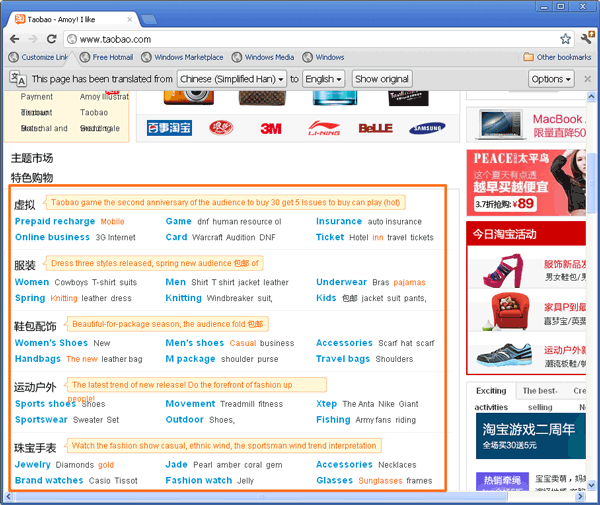Open the Ticket category link

point(330,237)
